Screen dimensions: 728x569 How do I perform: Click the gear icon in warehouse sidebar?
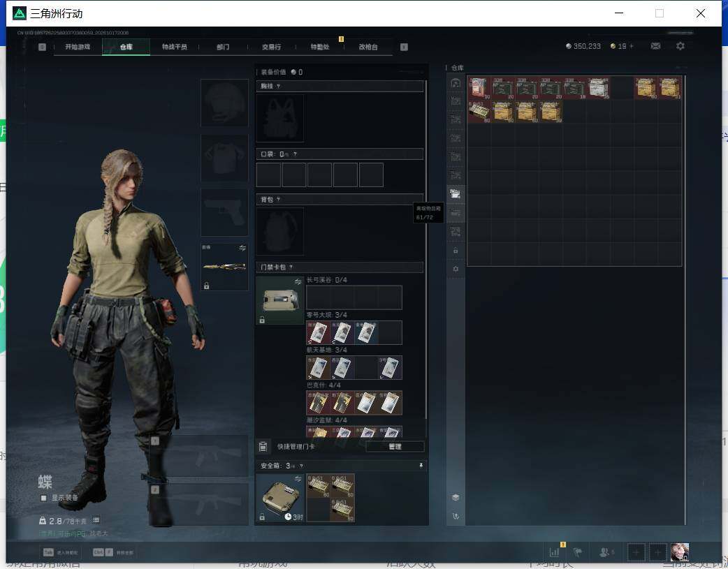(456, 269)
